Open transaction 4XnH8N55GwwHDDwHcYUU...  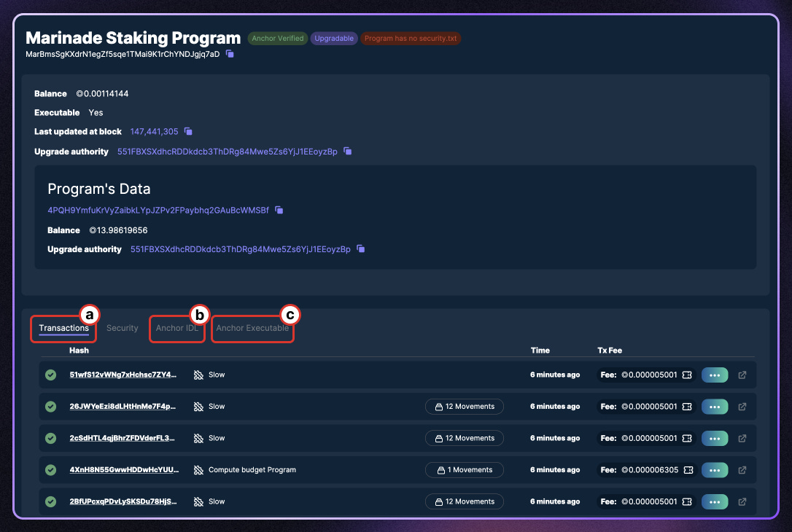coord(124,470)
